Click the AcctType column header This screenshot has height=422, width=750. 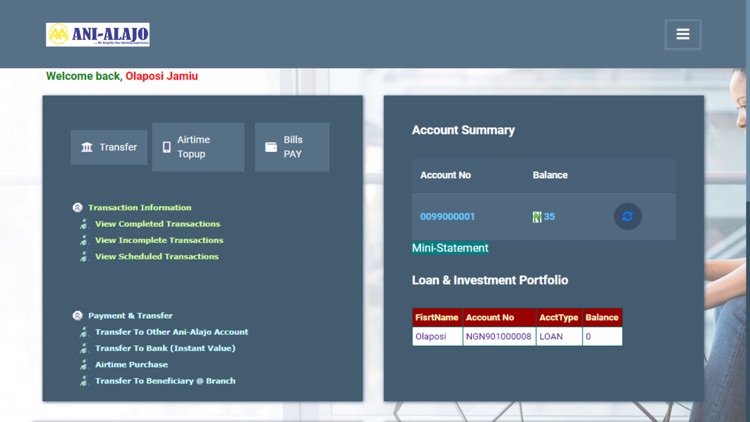pyautogui.click(x=559, y=317)
